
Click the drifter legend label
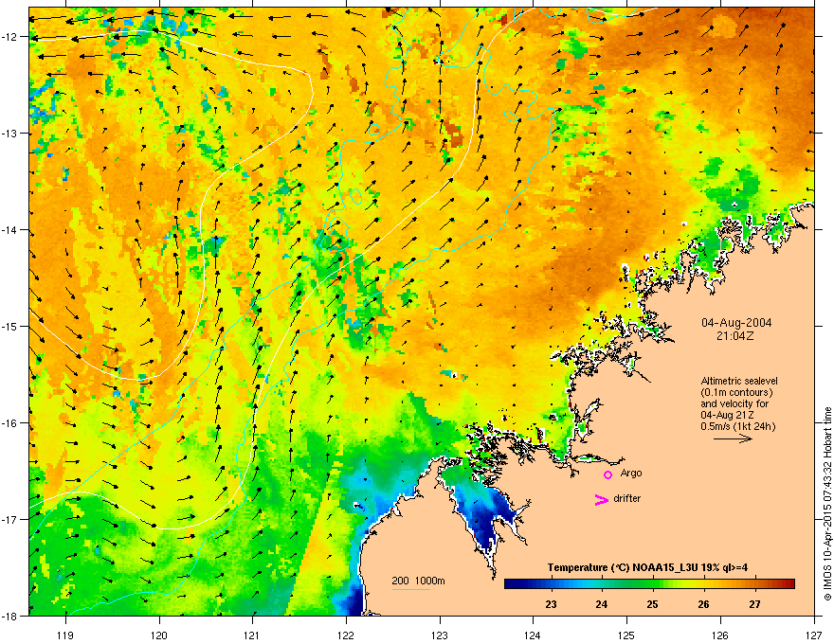coord(627,498)
